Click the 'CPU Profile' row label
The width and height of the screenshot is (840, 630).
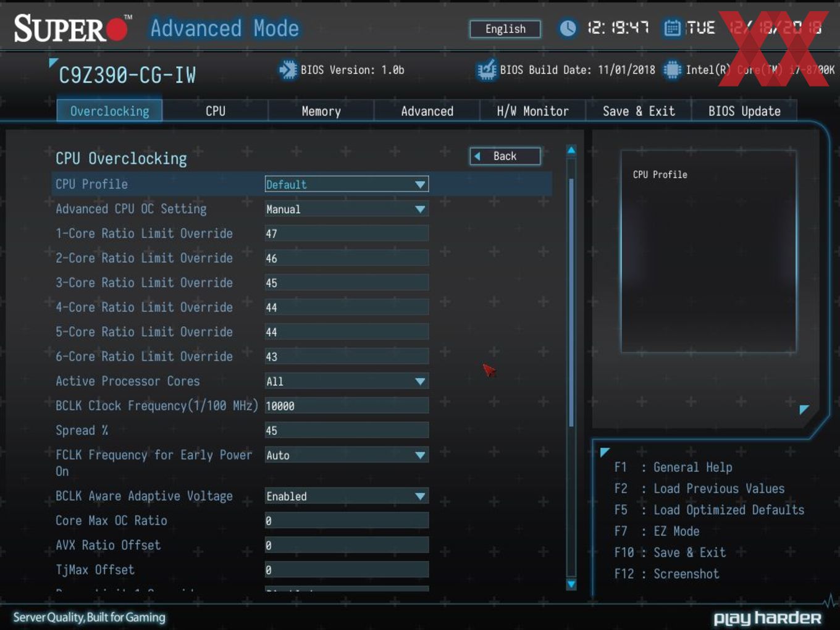[x=91, y=184]
